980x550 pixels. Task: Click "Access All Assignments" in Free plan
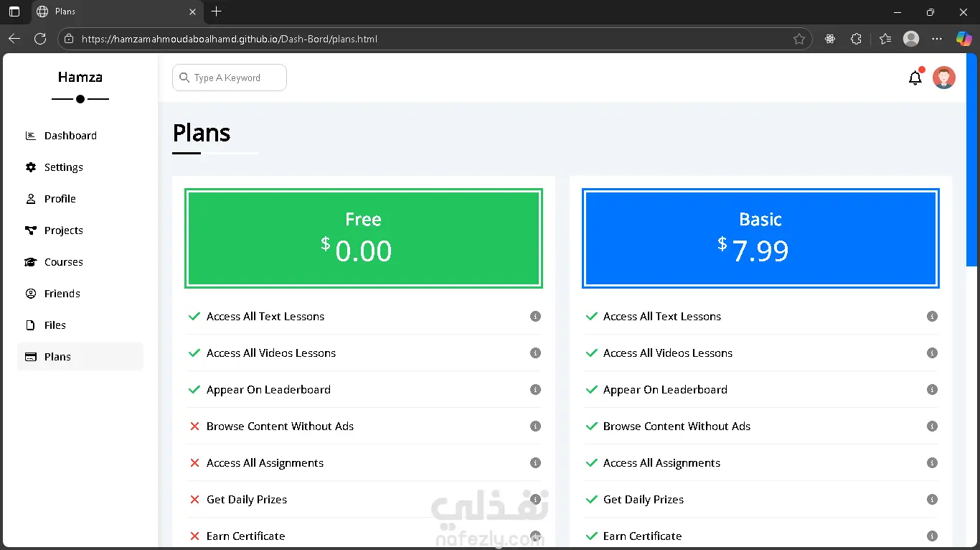click(x=265, y=463)
